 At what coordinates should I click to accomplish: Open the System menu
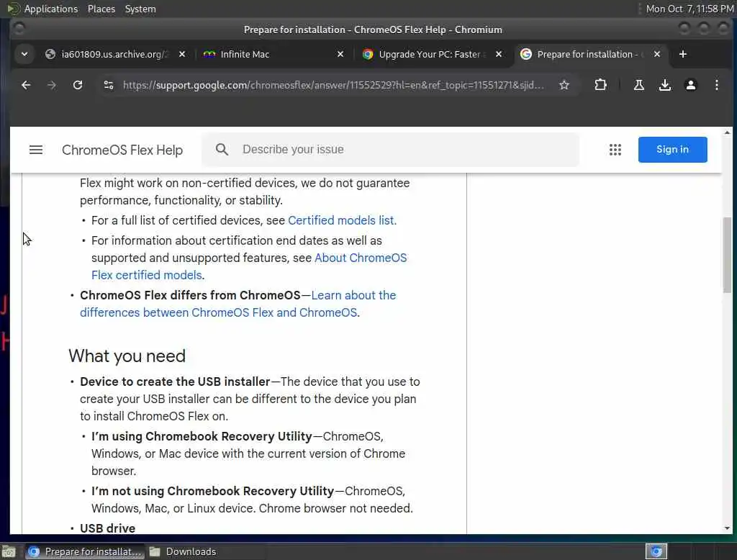coord(140,9)
